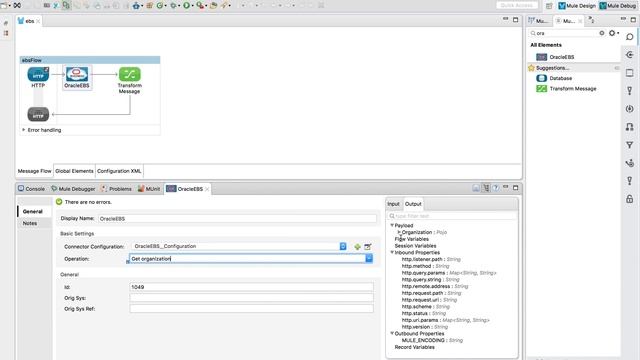Select Flow Variables in metadata tree

[x=411, y=239]
